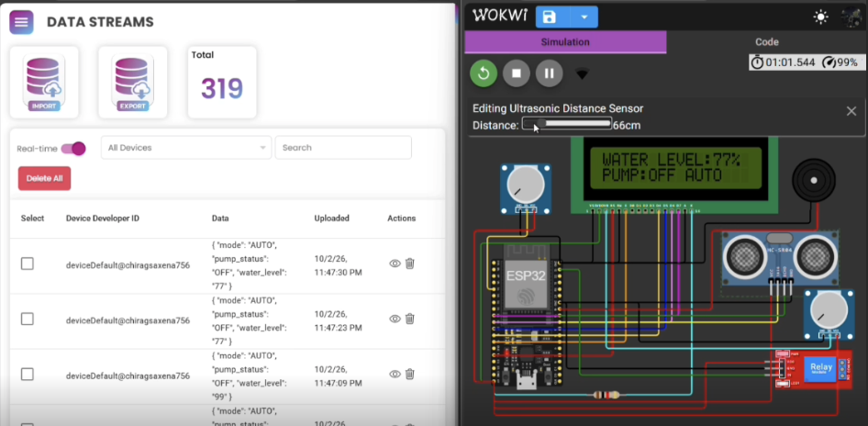Open the hamburger menu in Data Streams

point(21,22)
